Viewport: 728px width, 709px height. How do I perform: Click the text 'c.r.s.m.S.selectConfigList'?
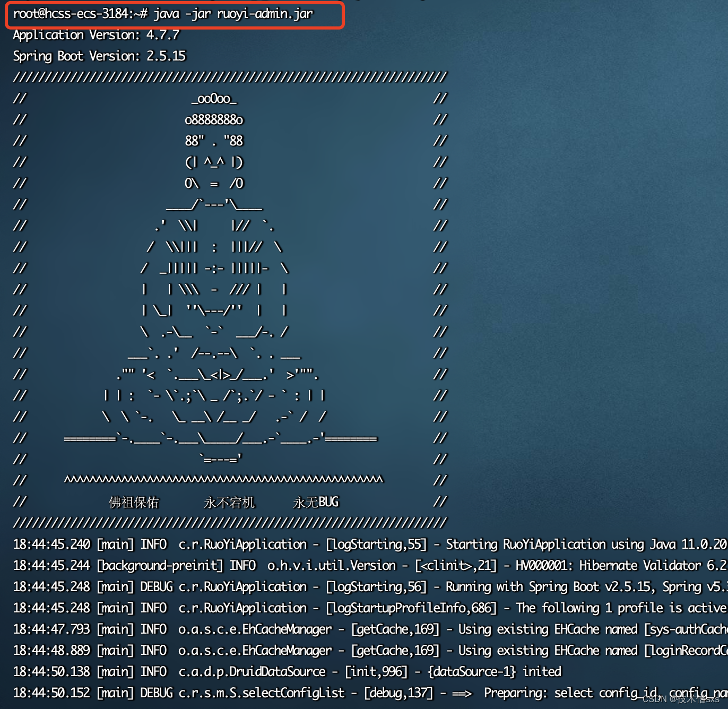tap(262, 693)
